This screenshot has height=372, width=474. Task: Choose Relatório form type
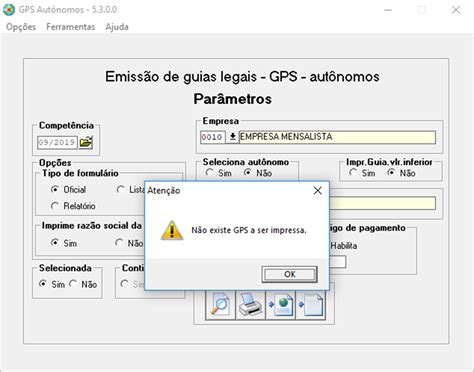pos(55,206)
